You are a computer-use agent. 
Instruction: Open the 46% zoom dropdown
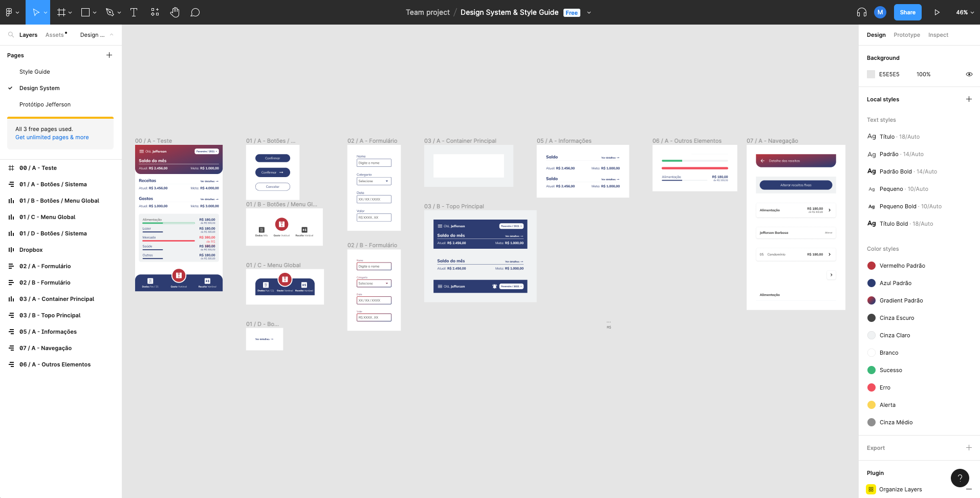(965, 12)
